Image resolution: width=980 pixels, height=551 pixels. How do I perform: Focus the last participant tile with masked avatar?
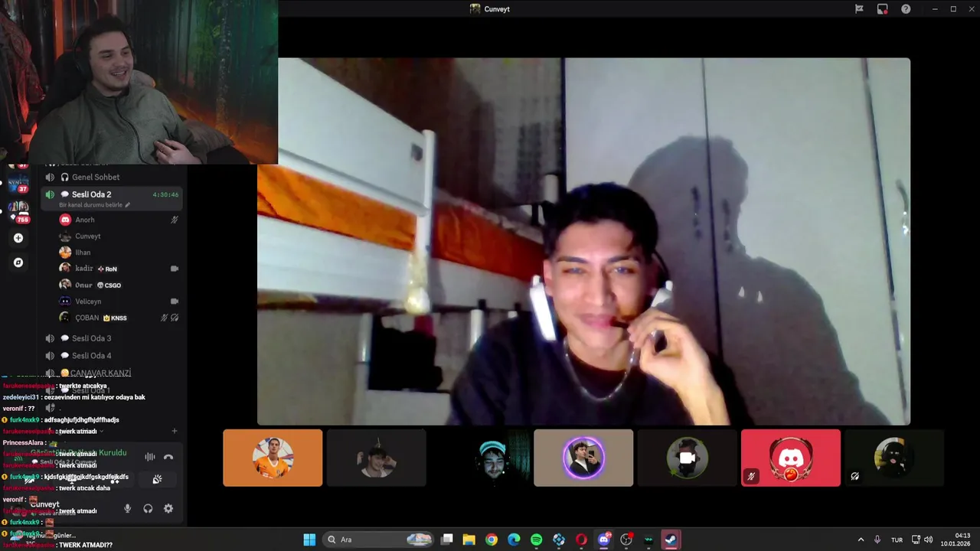tap(894, 458)
